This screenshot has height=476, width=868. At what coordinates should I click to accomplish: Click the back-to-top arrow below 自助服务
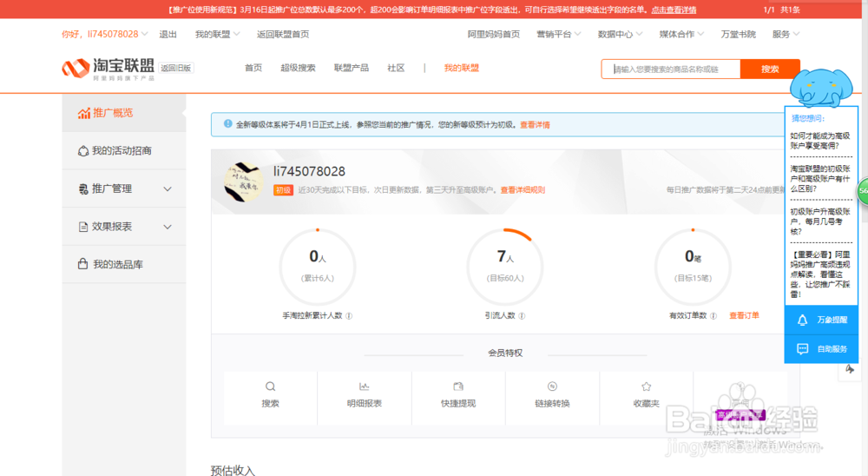tap(850, 369)
